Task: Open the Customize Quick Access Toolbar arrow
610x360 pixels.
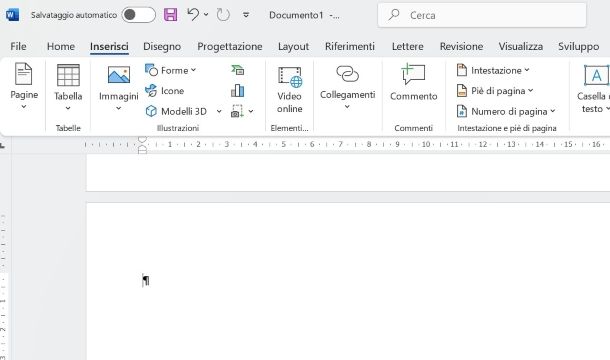Action: (x=246, y=15)
